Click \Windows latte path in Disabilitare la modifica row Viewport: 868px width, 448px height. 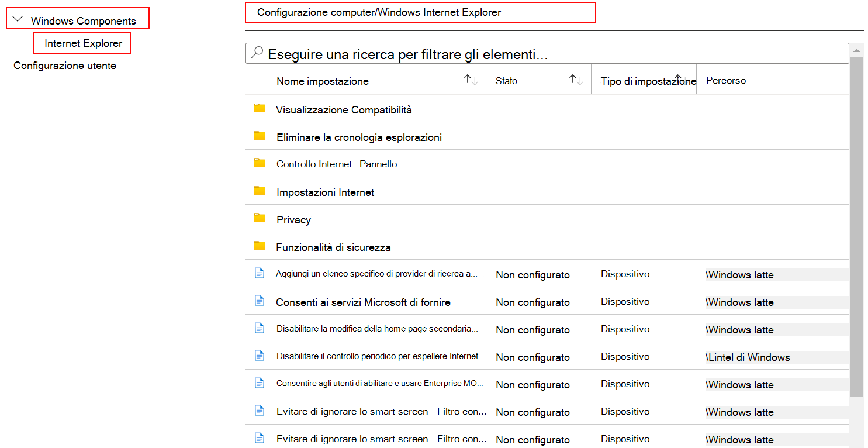[739, 329]
